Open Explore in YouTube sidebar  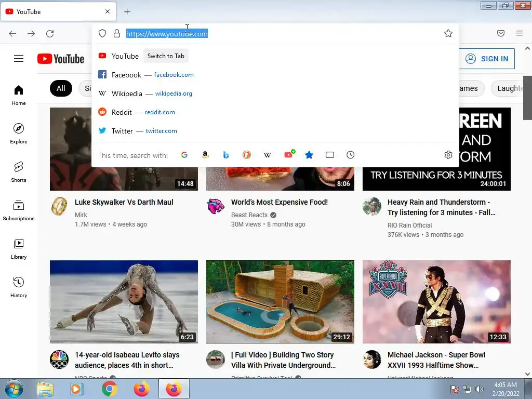tap(19, 134)
